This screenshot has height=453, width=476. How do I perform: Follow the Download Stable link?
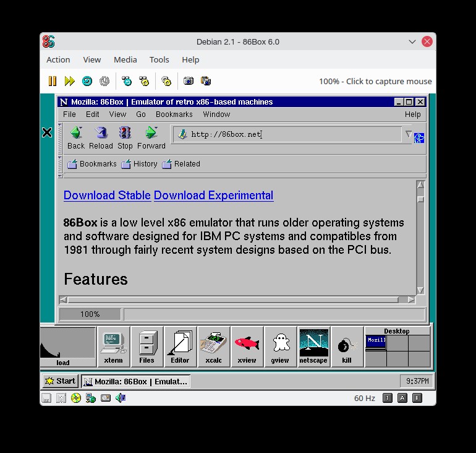107,195
